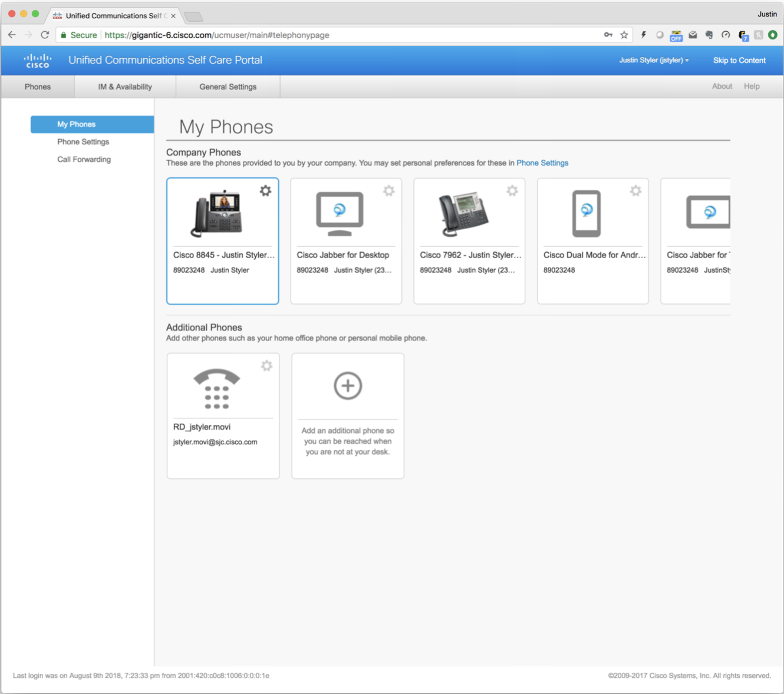Image resolution: width=784 pixels, height=694 pixels.
Task: Click the Cisco logo in header
Action: tap(38, 60)
